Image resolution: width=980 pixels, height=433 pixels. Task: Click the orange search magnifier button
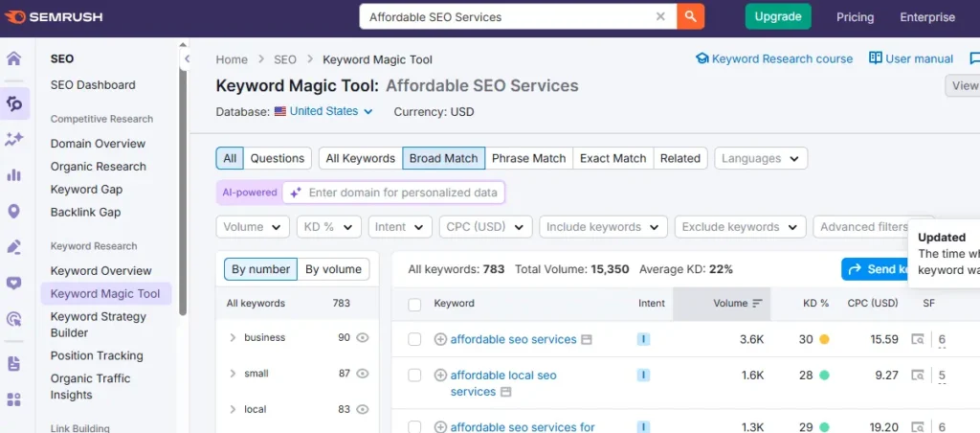pos(691,17)
